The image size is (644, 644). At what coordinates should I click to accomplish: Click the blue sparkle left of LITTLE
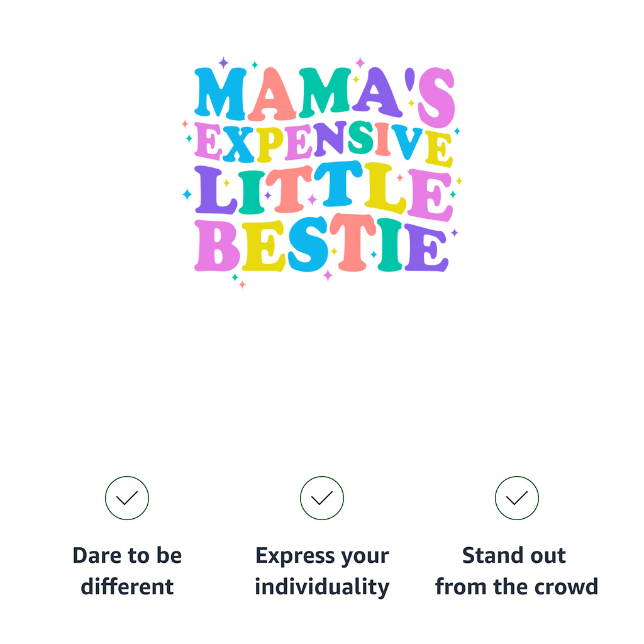(x=187, y=194)
